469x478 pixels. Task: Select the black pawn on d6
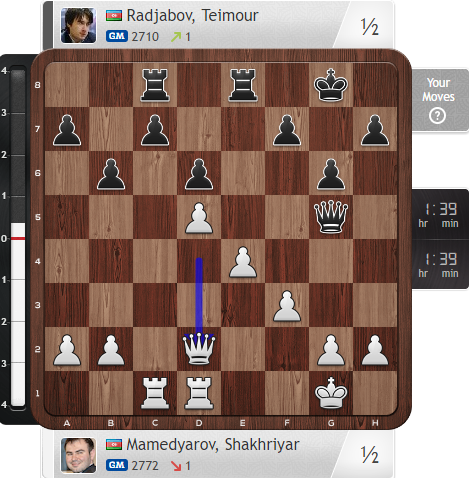pyautogui.click(x=199, y=174)
